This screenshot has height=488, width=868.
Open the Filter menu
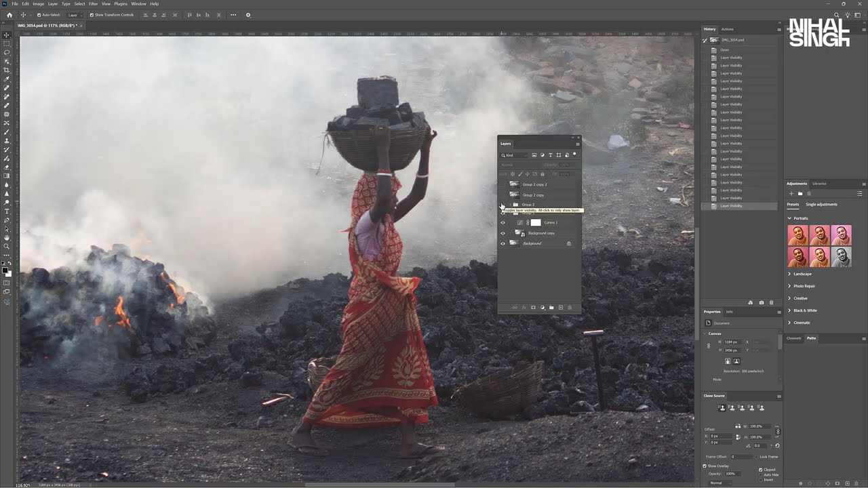pyautogui.click(x=93, y=3)
